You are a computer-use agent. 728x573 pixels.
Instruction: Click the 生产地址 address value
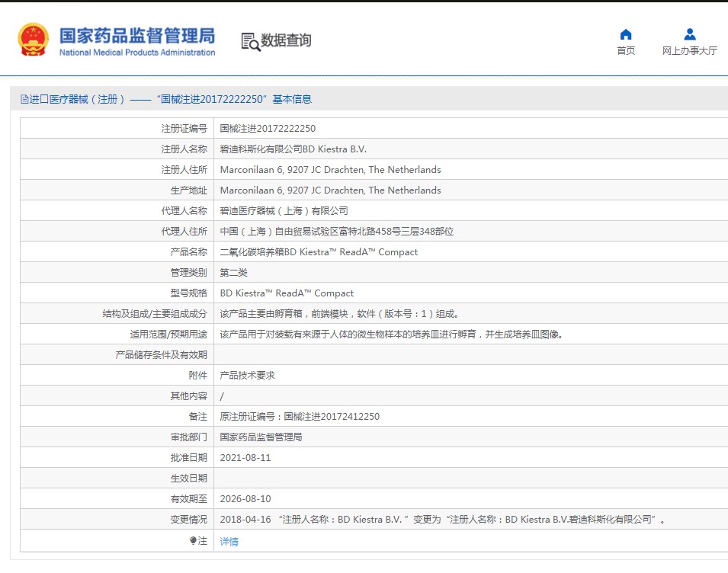pyautogui.click(x=331, y=190)
